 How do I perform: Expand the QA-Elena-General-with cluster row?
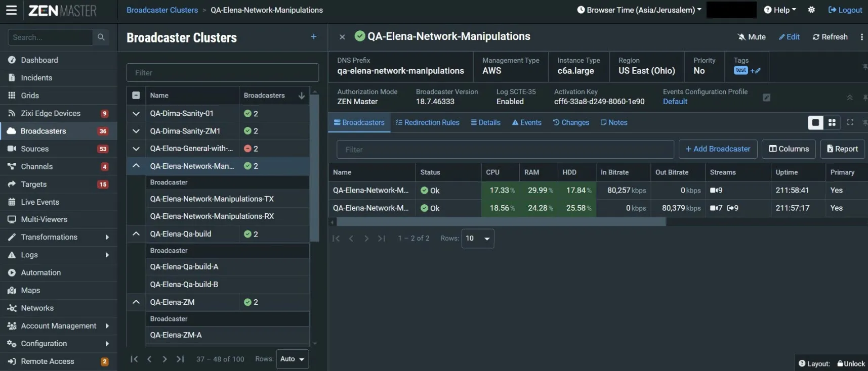click(136, 149)
